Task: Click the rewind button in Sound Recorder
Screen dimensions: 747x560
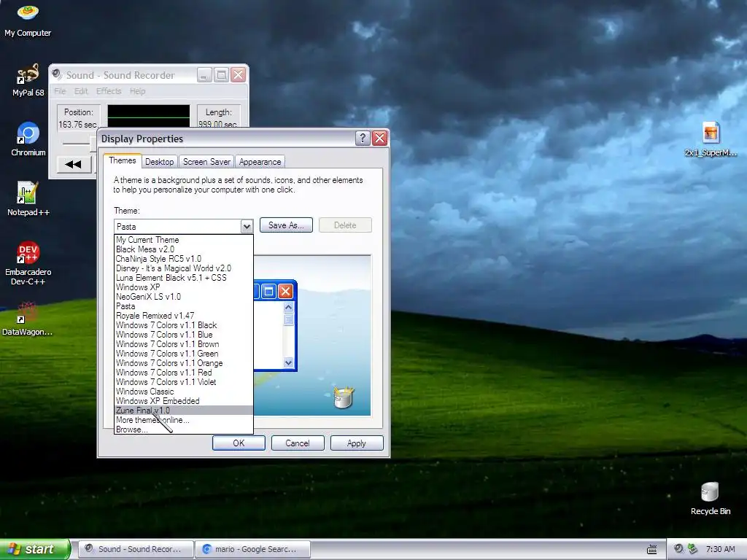Action: [73, 164]
